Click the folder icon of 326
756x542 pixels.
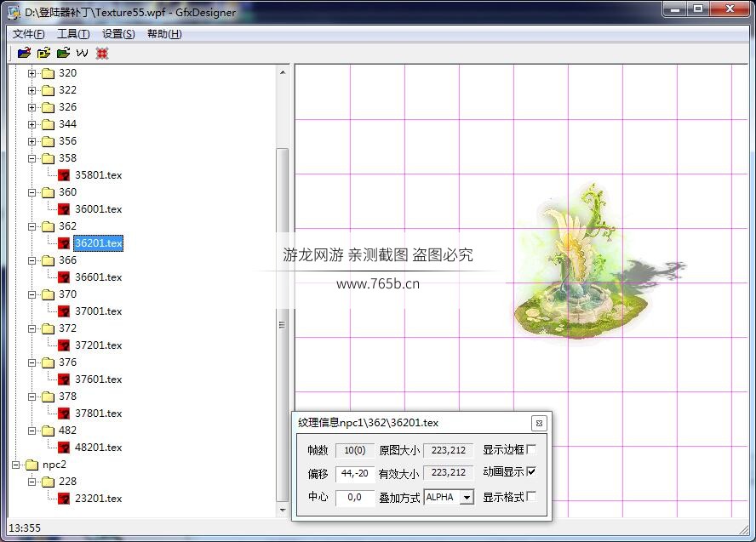48,107
